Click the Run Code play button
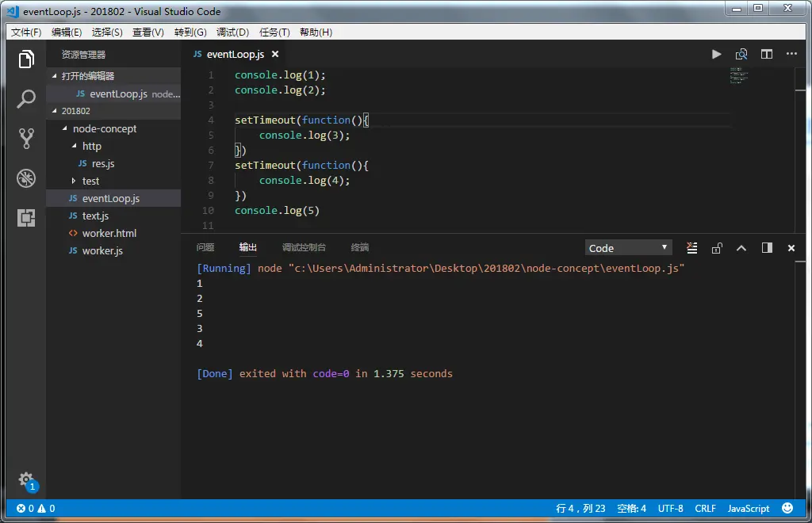The height and width of the screenshot is (523, 812). (716, 55)
